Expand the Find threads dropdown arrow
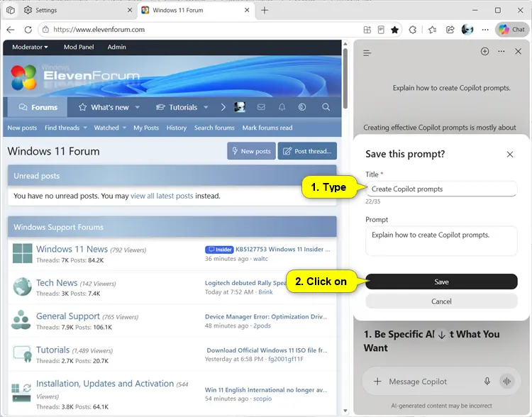 point(85,128)
